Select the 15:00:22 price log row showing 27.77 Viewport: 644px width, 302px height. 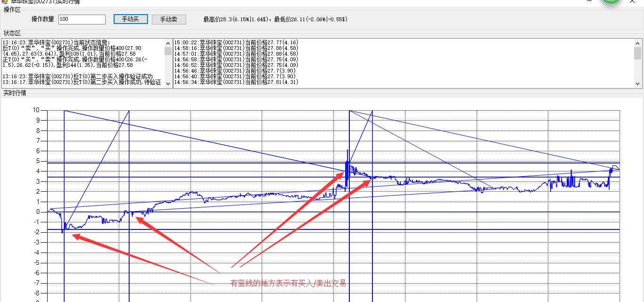pyautogui.click(x=236, y=42)
